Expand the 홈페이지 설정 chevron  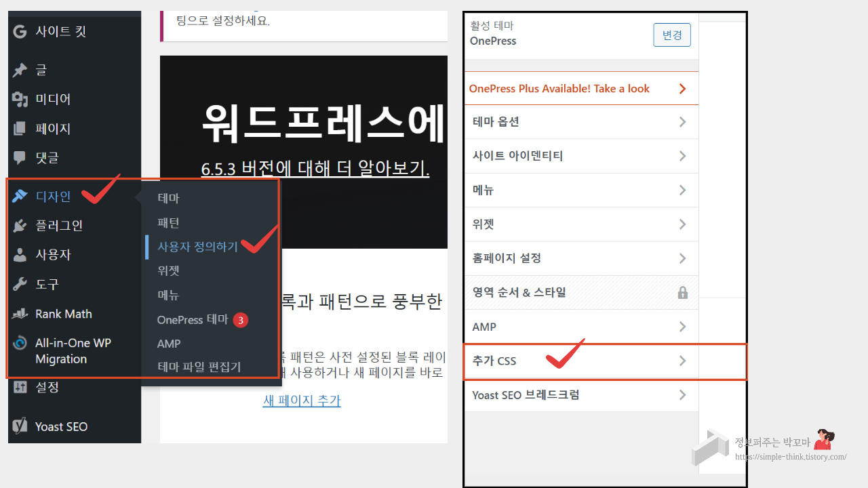tap(683, 258)
